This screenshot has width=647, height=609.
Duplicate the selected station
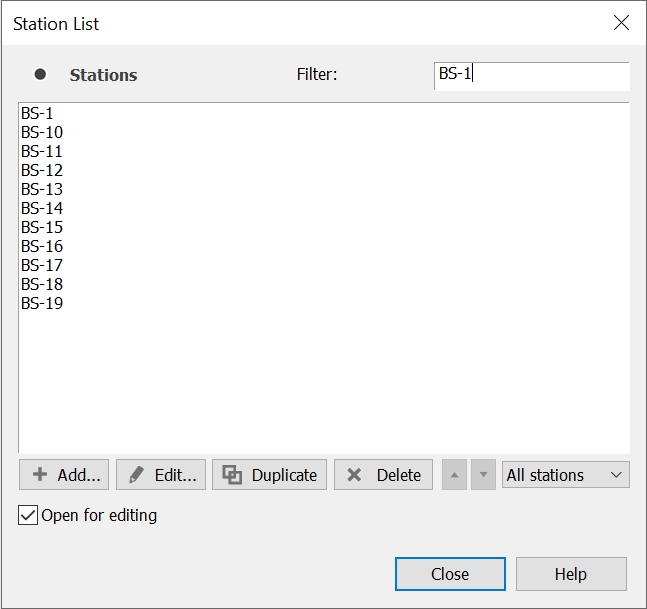269,474
